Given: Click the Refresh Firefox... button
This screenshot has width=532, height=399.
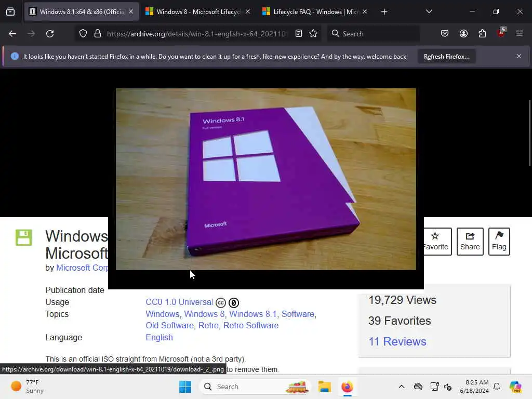Looking at the screenshot, I should pyautogui.click(x=446, y=57).
